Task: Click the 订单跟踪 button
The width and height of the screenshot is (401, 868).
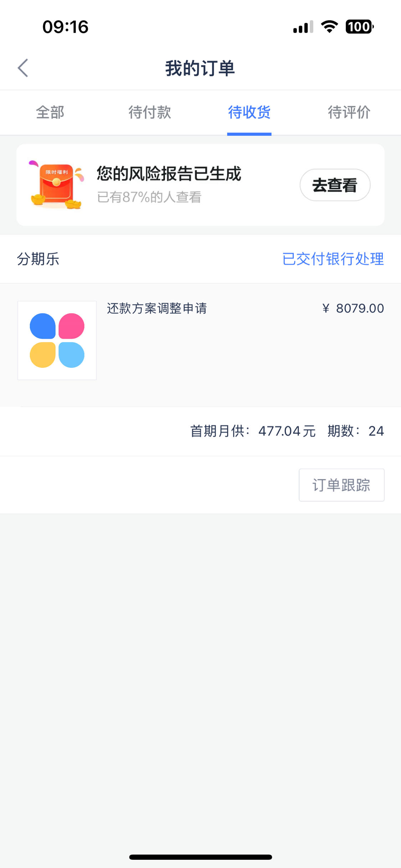Action: [341, 485]
